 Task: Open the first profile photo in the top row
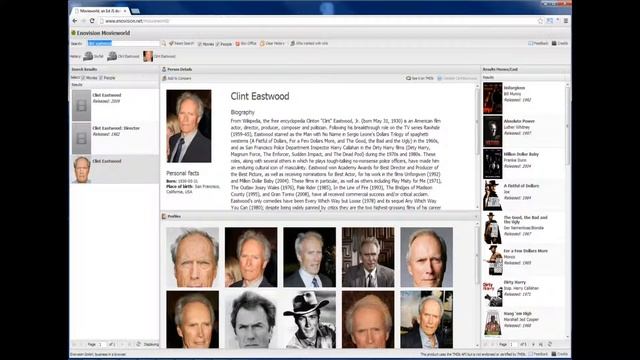[193, 257]
